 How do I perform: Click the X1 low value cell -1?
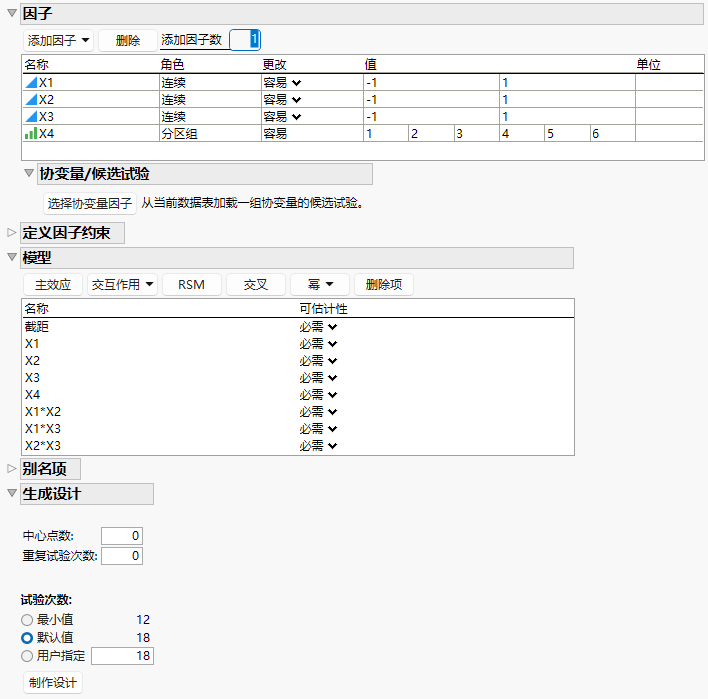(431, 83)
